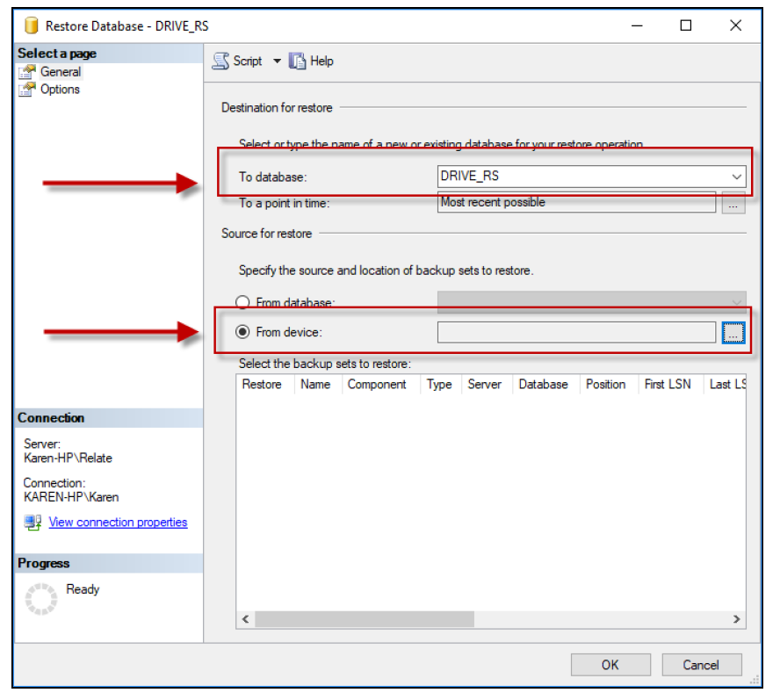Click the backup sets scroll right arrow

[737, 619]
